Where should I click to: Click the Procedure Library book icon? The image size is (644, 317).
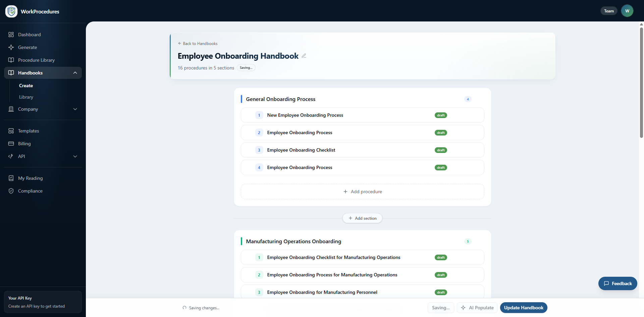point(11,60)
